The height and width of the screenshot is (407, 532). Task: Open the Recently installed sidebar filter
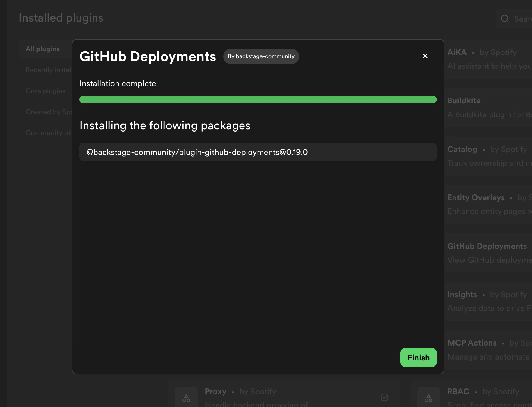coord(49,70)
